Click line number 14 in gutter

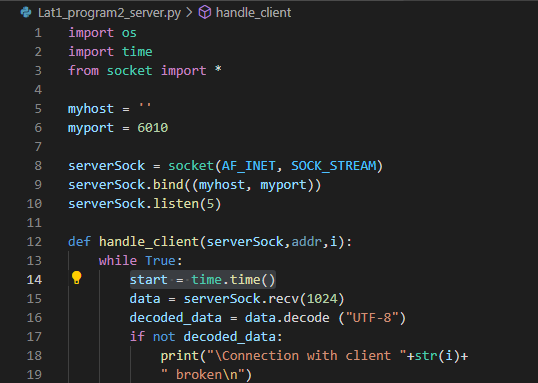pyautogui.click(x=34, y=280)
